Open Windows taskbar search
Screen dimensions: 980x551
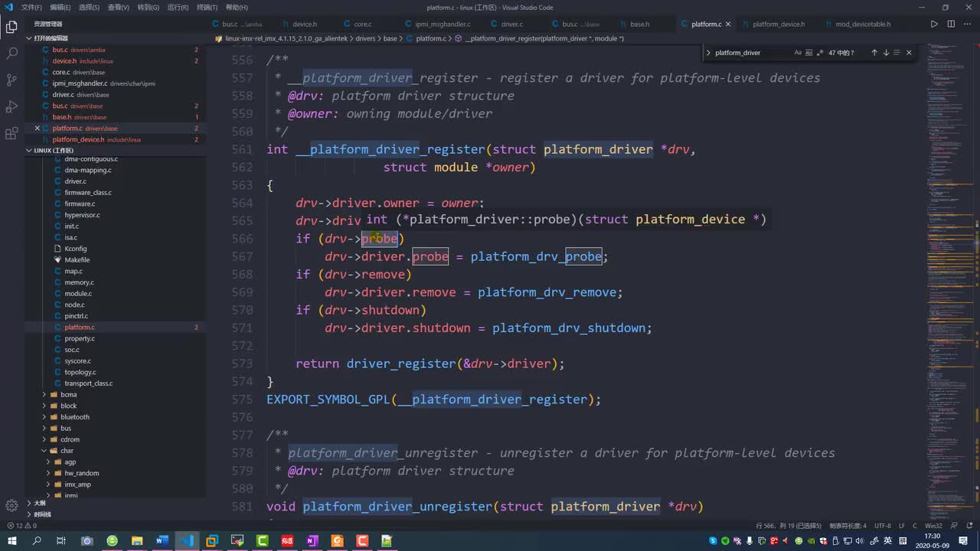pyautogui.click(x=37, y=541)
